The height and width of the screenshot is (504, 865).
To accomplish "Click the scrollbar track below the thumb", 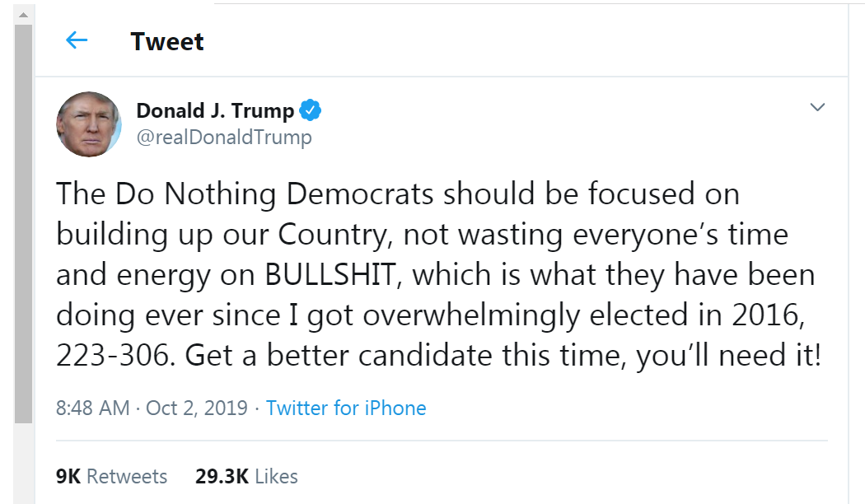I will point(23,461).
